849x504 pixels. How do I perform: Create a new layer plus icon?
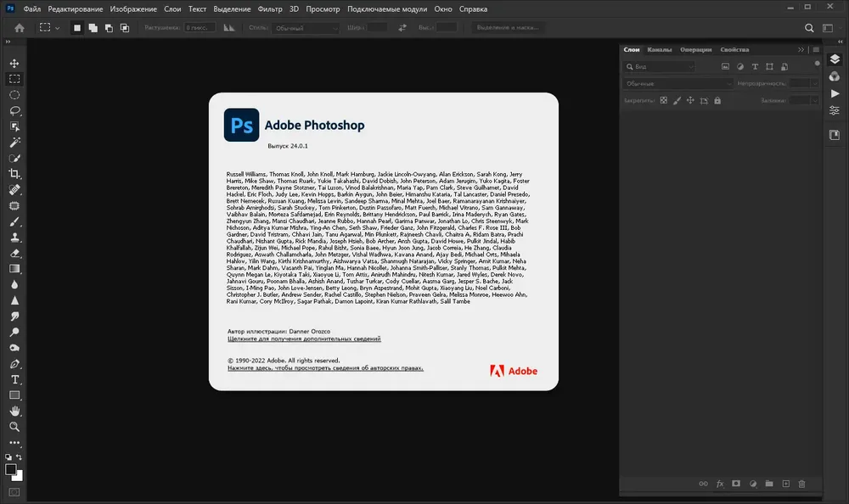[x=785, y=484]
